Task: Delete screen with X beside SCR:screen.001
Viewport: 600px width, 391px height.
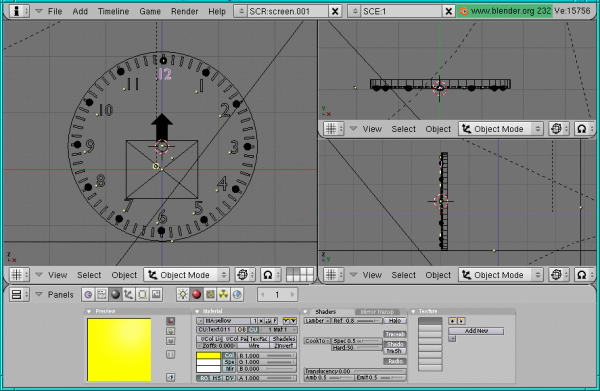Action: coord(335,11)
